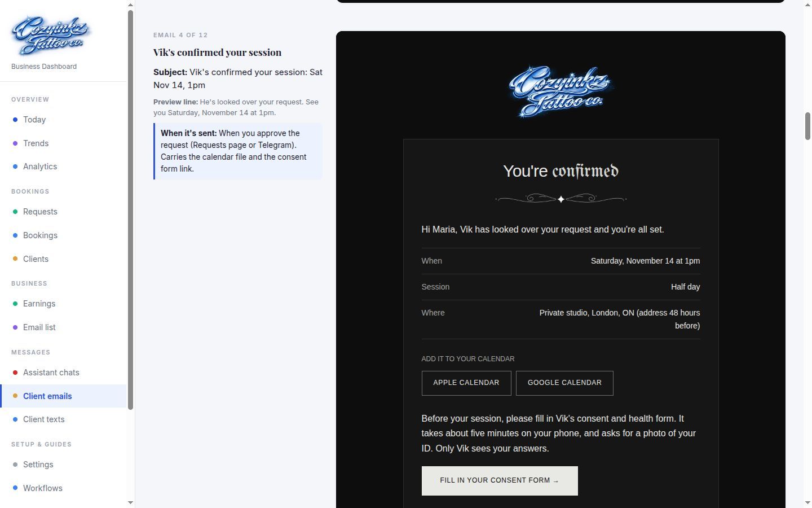812x508 pixels.
Task: Open Settings in Setup & Guides
Action: click(63, 465)
